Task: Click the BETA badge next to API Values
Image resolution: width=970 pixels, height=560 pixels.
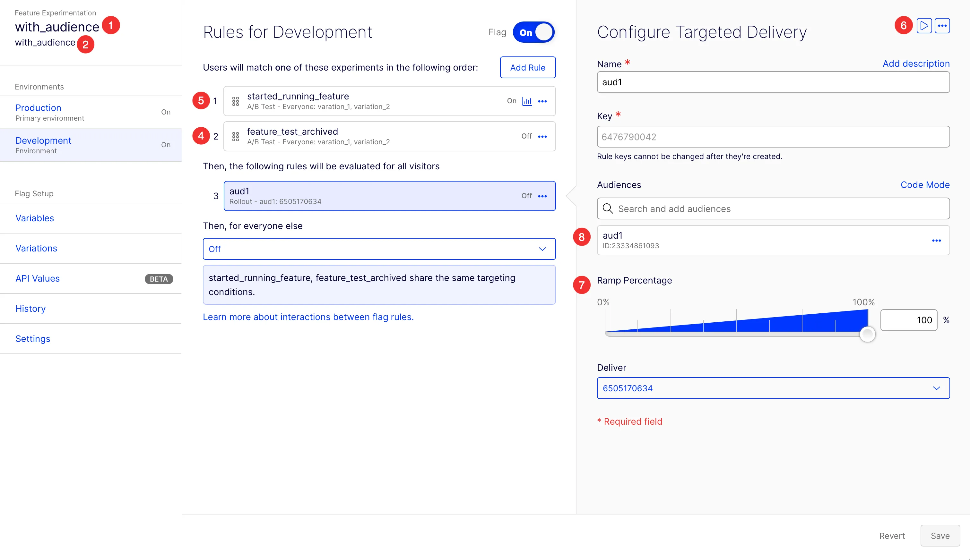Action: point(159,279)
